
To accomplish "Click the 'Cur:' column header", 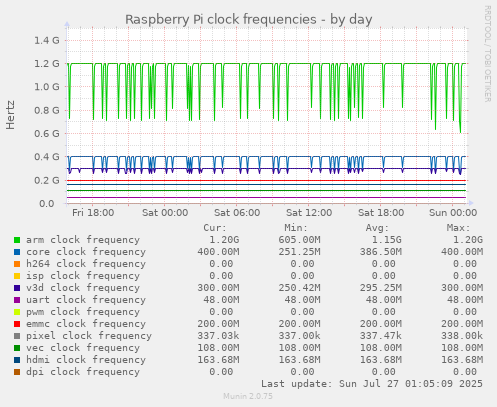I will (215, 228).
